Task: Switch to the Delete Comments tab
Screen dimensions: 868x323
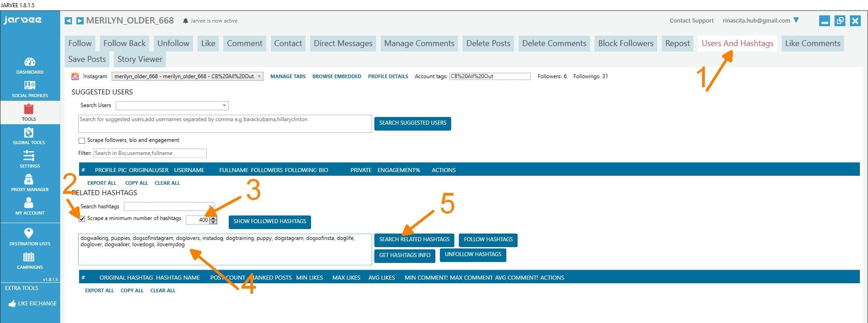Action: click(x=554, y=43)
